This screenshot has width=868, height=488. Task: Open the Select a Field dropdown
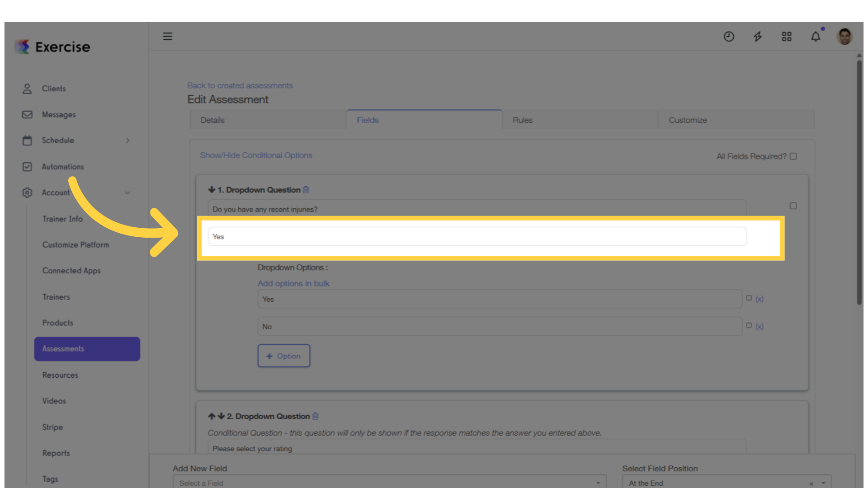pyautogui.click(x=389, y=483)
